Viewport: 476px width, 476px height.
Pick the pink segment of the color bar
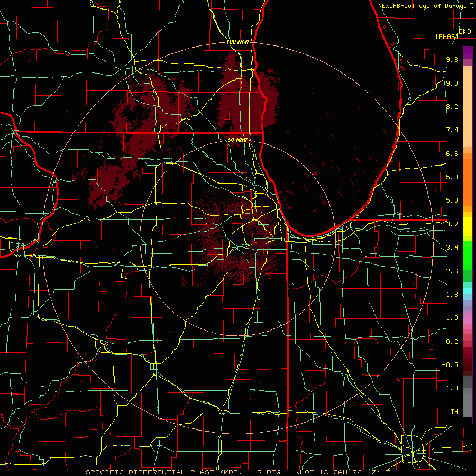[467, 321]
